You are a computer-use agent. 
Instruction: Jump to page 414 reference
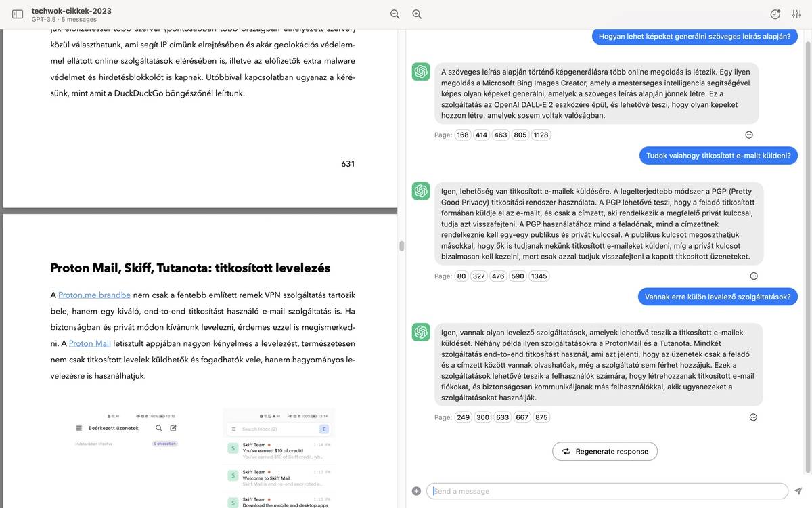click(x=481, y=135)
